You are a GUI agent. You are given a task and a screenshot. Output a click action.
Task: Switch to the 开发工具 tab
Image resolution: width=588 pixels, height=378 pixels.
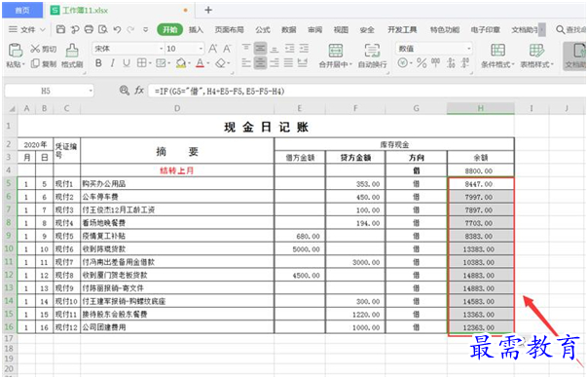pyautogui.click(x=402, y=29)
